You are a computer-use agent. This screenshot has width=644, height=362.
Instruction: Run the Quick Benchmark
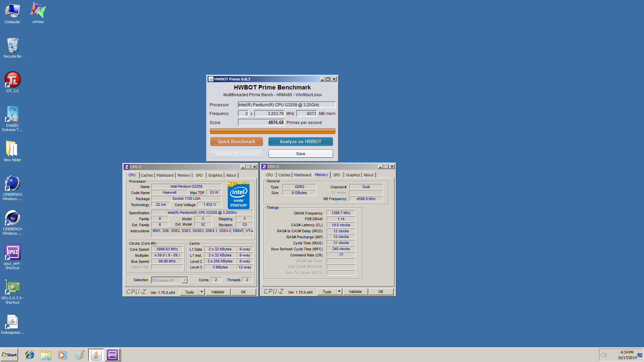236,141
